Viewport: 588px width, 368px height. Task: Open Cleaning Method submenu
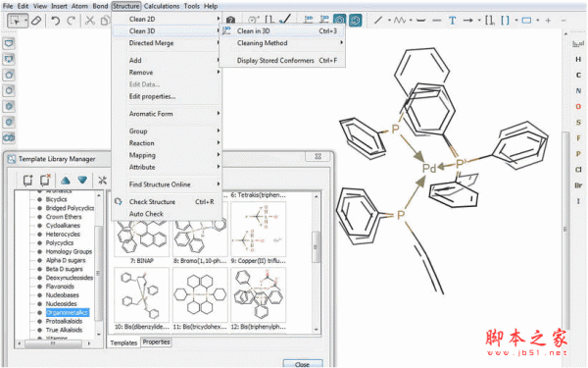(x=282, y=43)
